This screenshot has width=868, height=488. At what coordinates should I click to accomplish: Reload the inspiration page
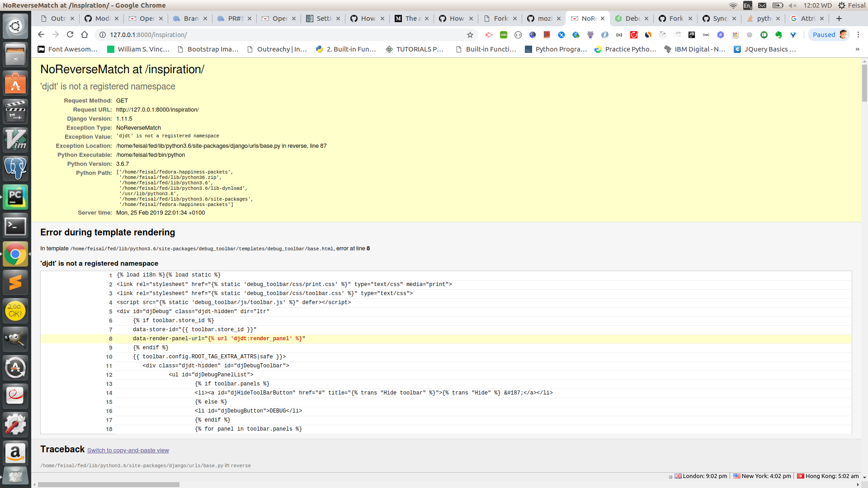pyautogui.click(x=70, y=35)
